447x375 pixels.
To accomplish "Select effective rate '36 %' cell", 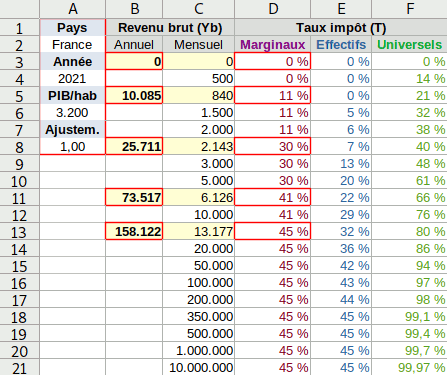I will [x=341, y=248].
